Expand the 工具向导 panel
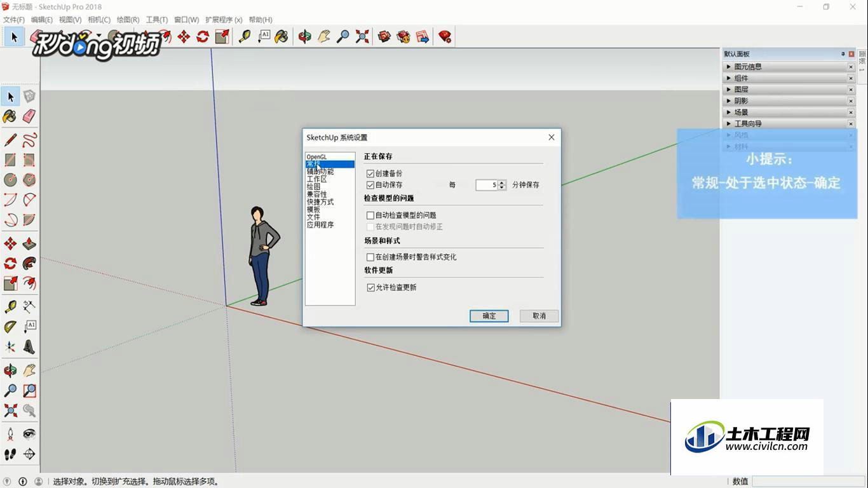The height and width of the screenshot is (488, 868). click(790, 124)
